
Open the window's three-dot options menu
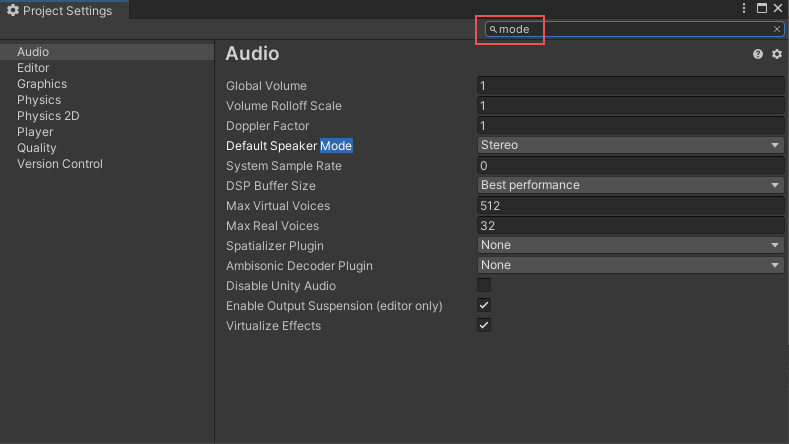pos(744,8)
